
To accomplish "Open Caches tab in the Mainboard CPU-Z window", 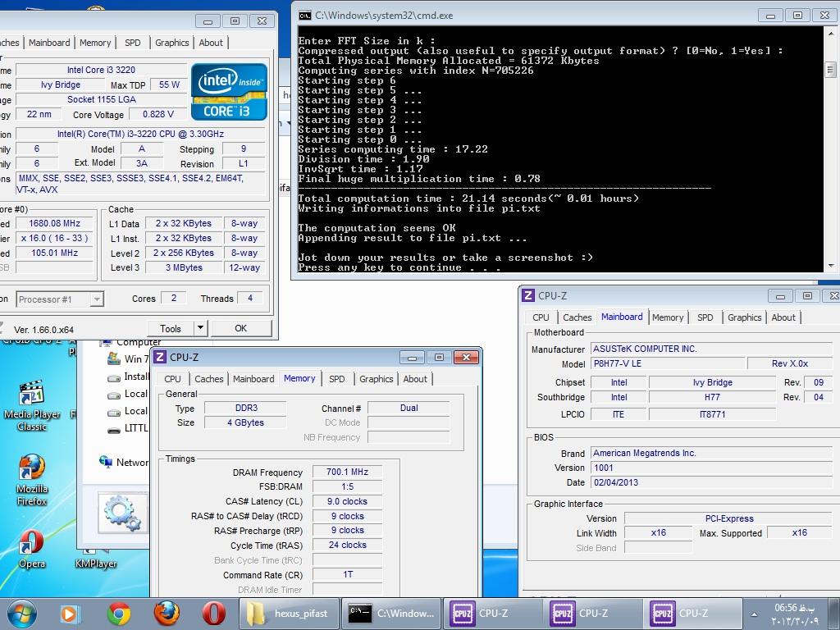I will pos(577,317).
